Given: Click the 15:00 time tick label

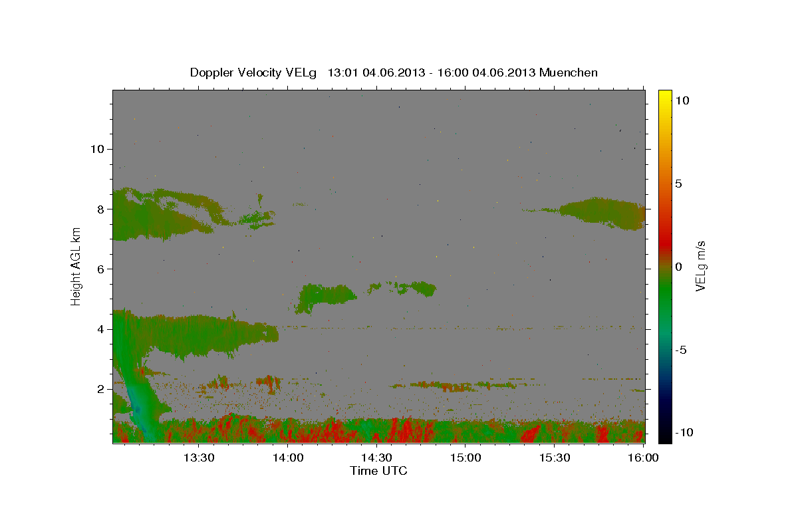Looking at the screenshot, I should [x=465, y=458].
